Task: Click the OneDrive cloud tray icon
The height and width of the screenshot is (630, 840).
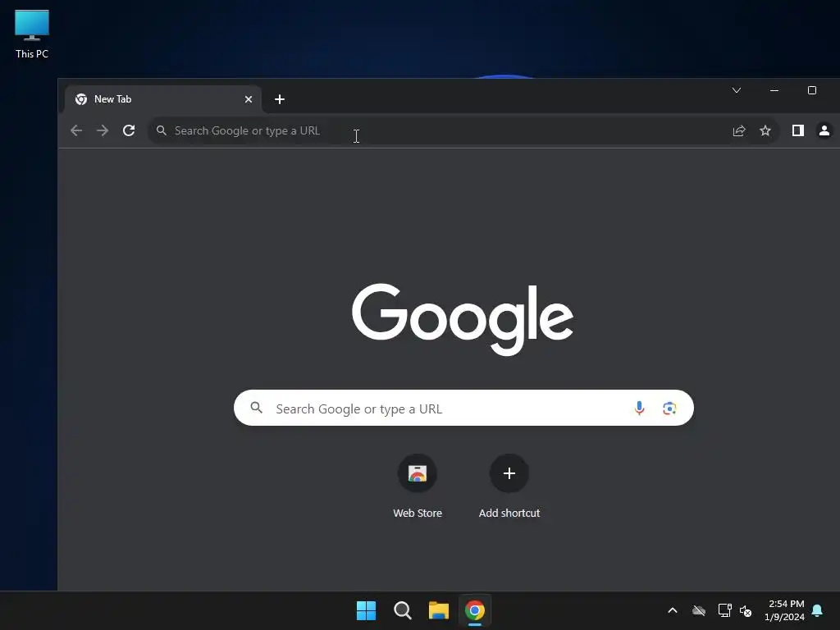Action: coord(699,610)
